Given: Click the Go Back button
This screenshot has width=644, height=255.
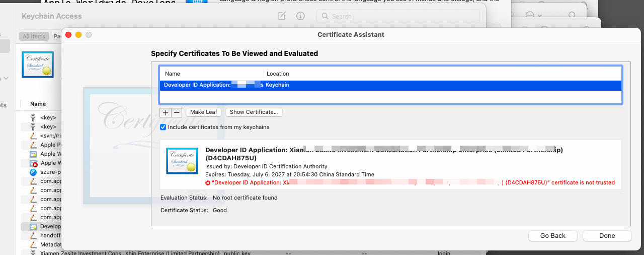Looking at the screenshot, I should pos(553,235).
